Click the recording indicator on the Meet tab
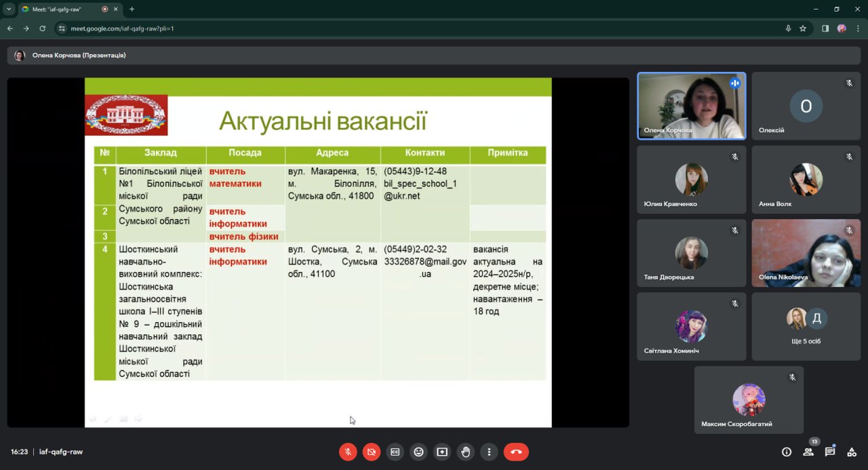The image size is (868, 470). coord(104,9)
